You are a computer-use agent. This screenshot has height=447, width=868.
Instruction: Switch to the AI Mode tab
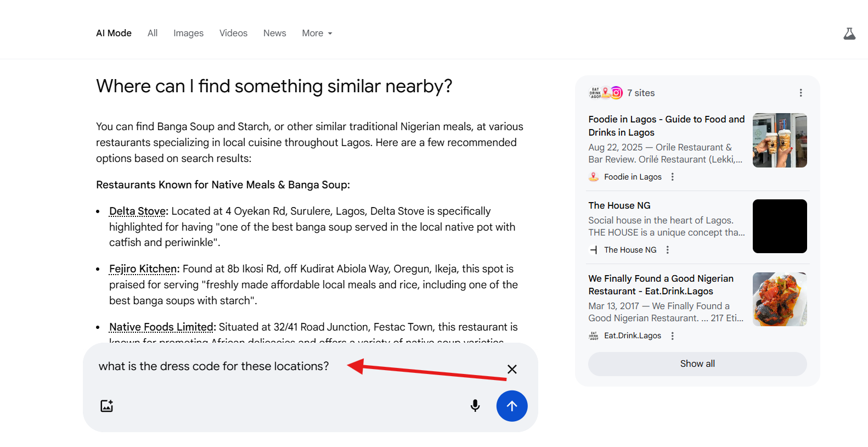pos(114,33)
